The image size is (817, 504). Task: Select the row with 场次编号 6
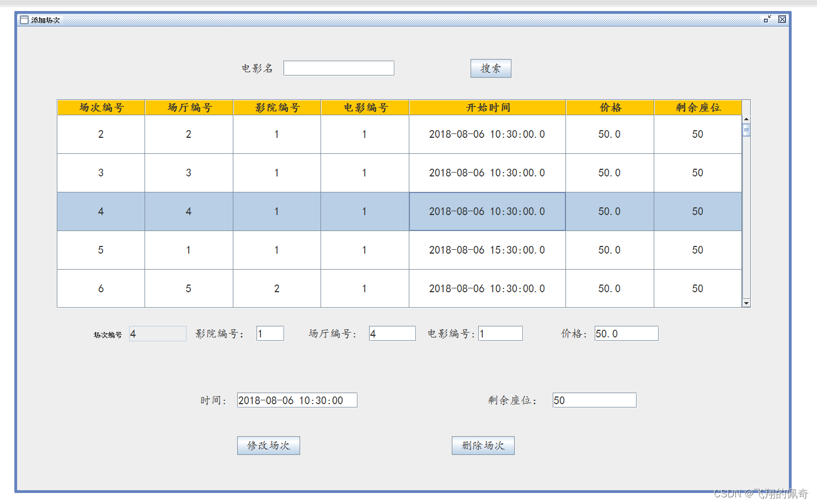(x=399, y=288)
